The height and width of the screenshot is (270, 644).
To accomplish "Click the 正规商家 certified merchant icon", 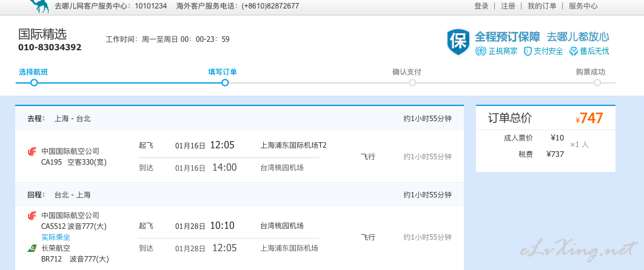I will (x=480, y=51).
